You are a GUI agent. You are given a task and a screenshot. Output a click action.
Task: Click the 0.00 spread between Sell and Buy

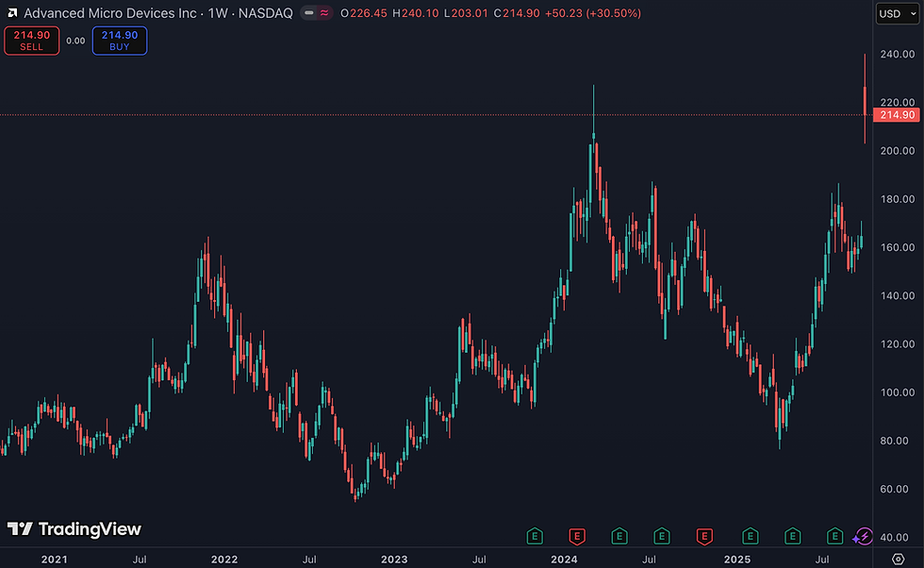(75, 41)
